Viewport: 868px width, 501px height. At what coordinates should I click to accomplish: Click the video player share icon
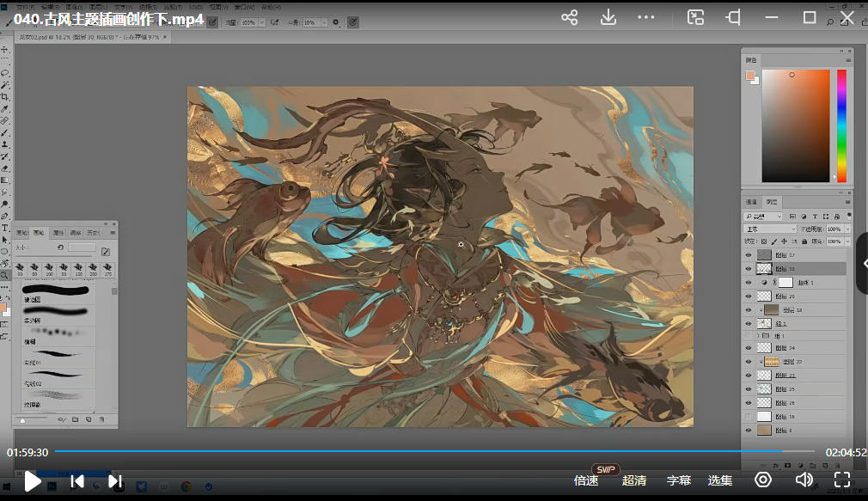tap(569, 17)
